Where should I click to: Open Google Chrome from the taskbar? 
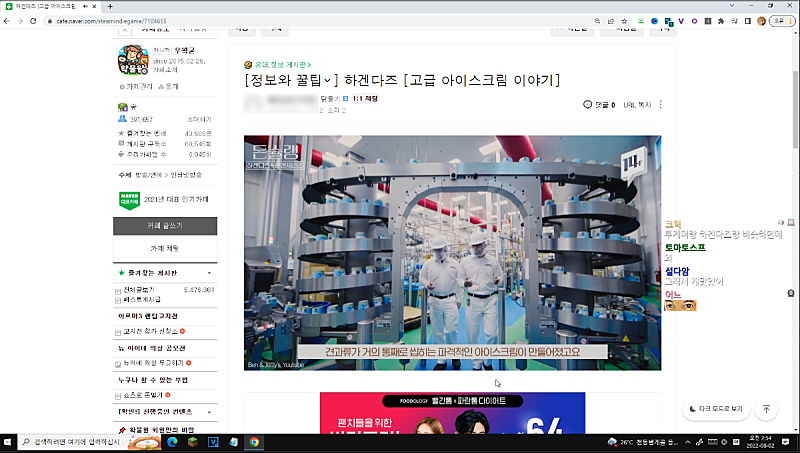[x=254, y=442]
